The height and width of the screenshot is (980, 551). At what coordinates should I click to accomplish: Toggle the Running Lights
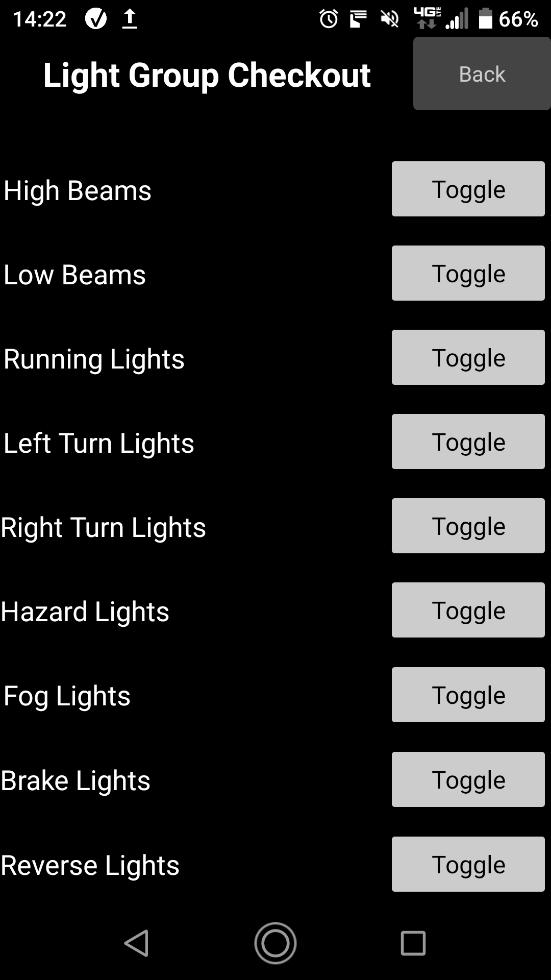click(468, 357)
